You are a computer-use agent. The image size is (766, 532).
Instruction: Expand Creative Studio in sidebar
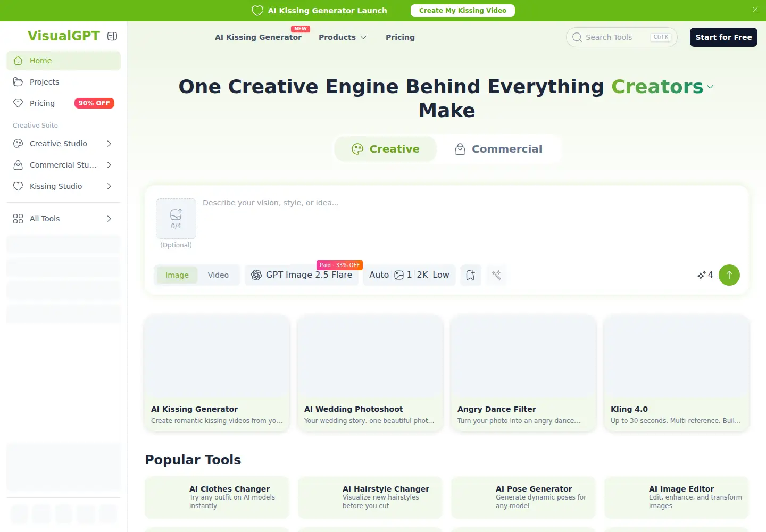coord(63,144)
